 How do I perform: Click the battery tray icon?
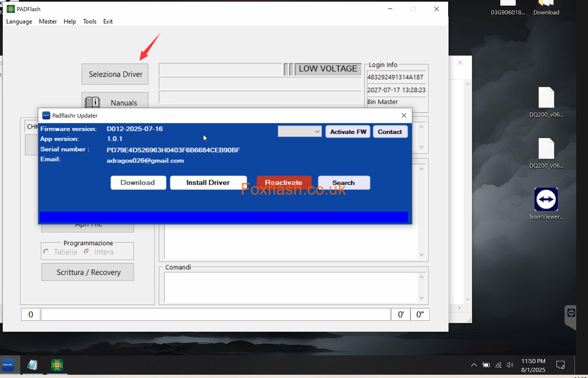tap(486, 365)
